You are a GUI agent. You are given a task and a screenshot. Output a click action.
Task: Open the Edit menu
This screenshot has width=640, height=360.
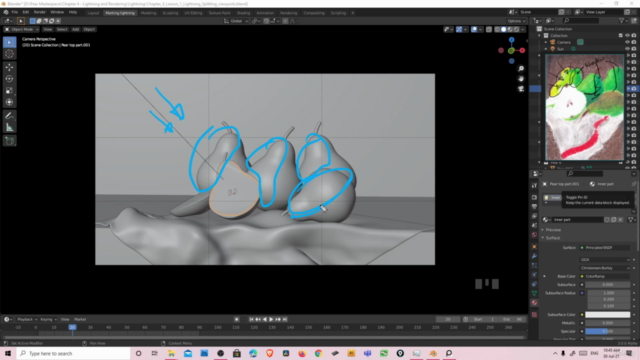[26, 13]
